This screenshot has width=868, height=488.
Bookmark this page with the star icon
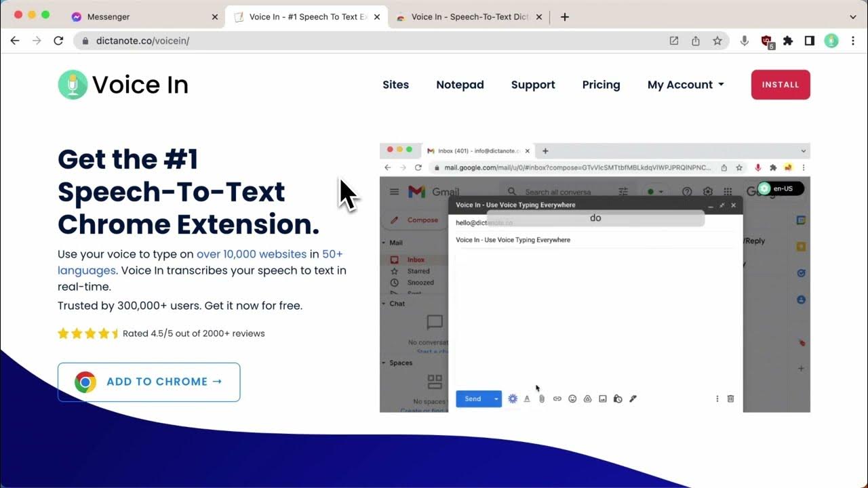coord(717,41)
